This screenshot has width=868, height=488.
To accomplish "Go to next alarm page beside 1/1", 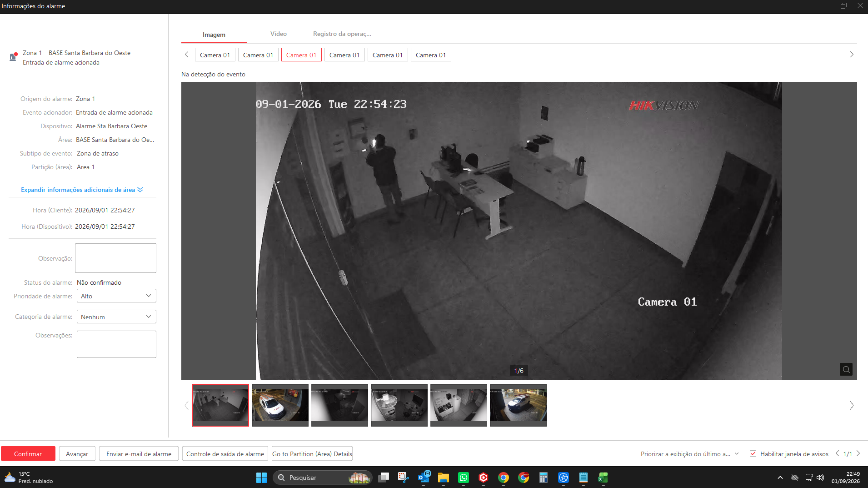I will (858, 453).
